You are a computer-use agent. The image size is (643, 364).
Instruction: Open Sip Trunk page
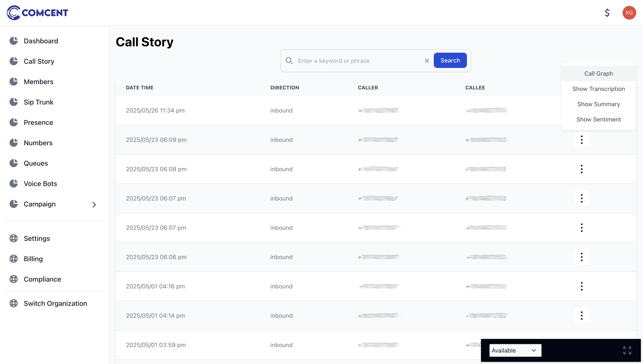point(38,102)
